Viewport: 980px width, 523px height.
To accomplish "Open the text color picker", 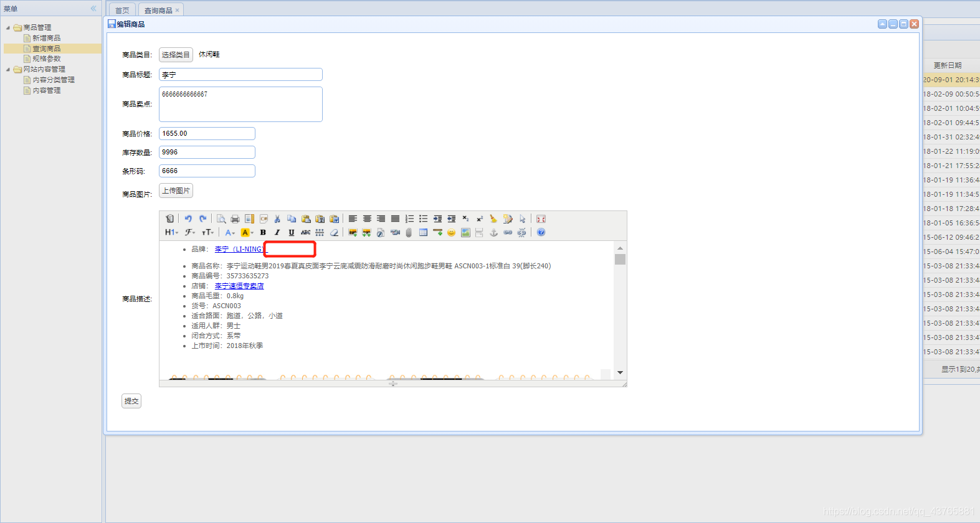I will (x=230, y=232).
